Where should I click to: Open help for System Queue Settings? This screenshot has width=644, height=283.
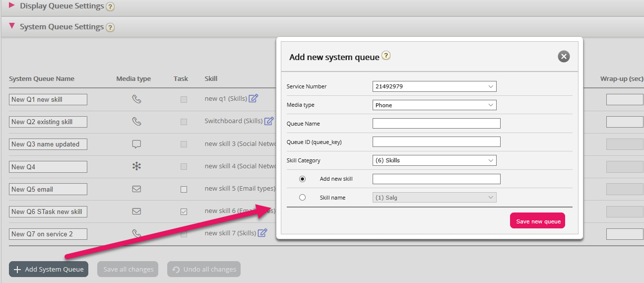coord(110,27)
